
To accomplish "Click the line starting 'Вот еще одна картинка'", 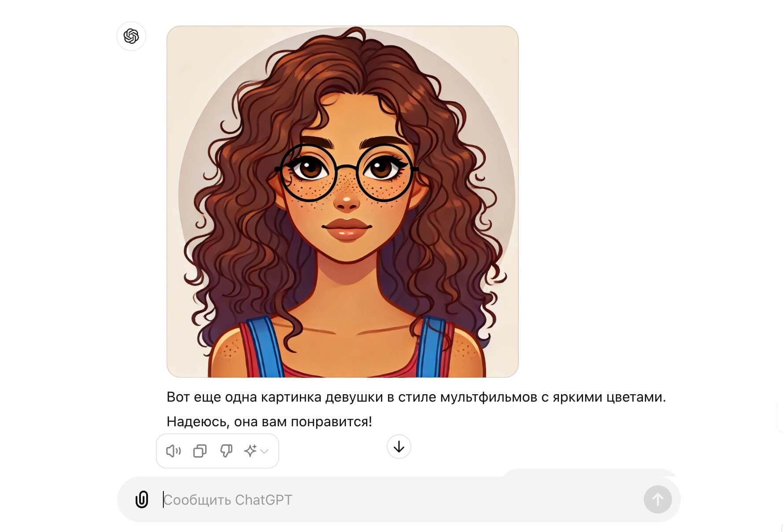I will click(x=416, y=397).
